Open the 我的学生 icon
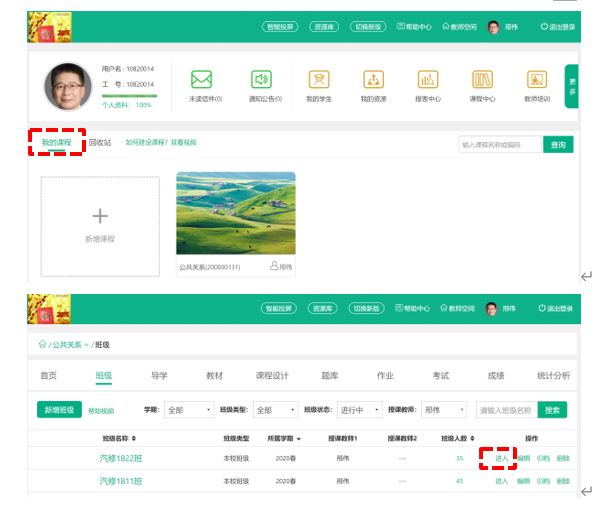 [318, 80]
